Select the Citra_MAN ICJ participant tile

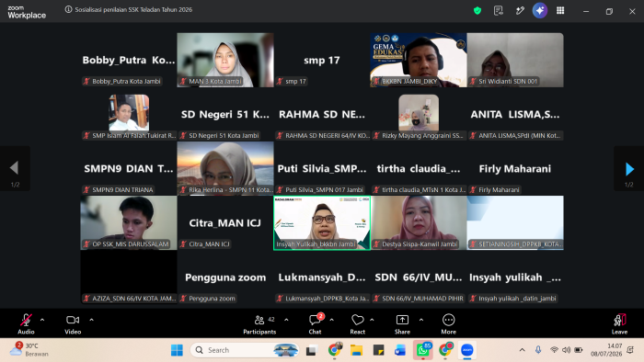click(x=225, y=222)
